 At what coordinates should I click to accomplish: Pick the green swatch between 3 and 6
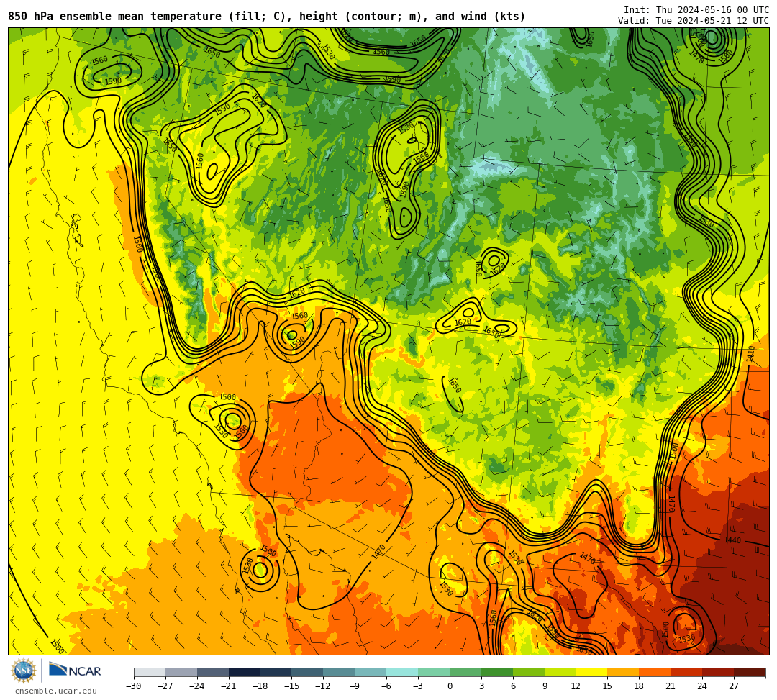pos(497,672)
